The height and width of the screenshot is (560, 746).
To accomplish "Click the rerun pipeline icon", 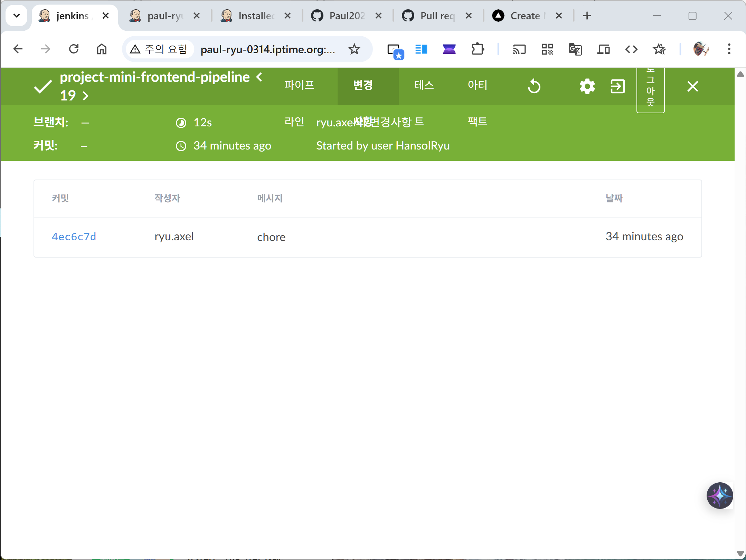I will tap(534, 86).
